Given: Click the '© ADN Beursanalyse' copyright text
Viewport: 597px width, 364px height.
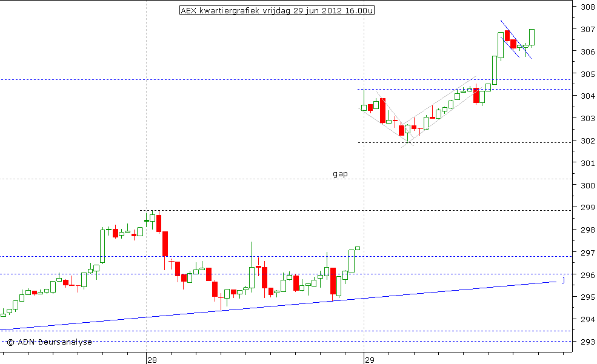Looking at the screenshot, I should click(50, 342).
